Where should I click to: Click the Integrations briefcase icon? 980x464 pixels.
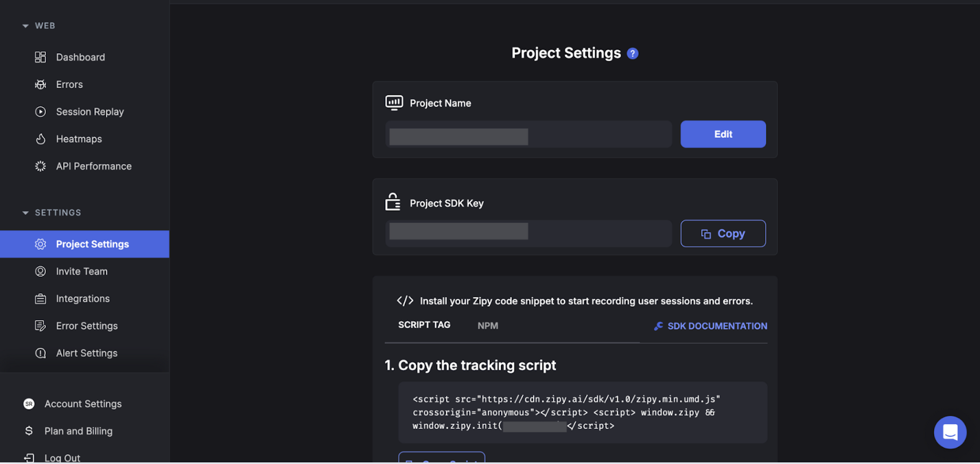(40, 299)
